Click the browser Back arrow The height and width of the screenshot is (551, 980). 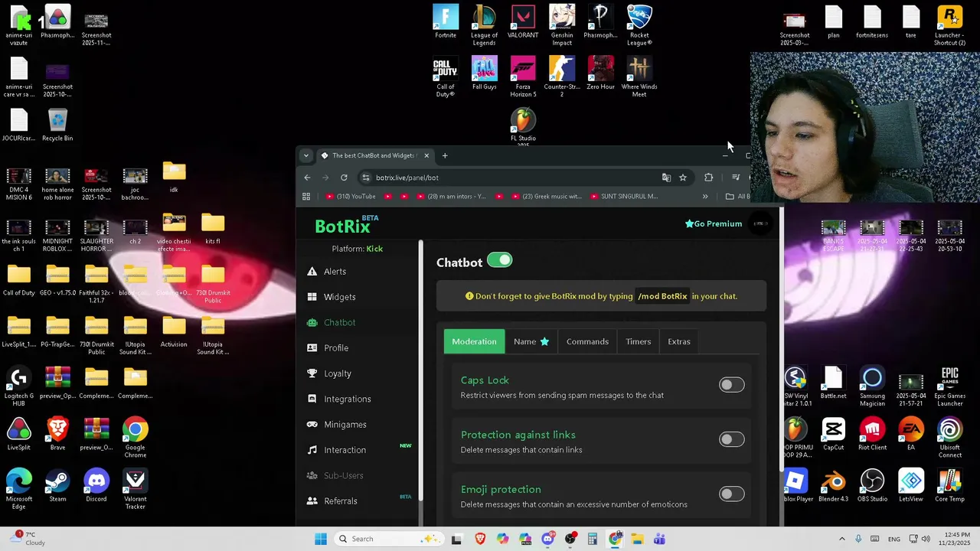(307, 178)
